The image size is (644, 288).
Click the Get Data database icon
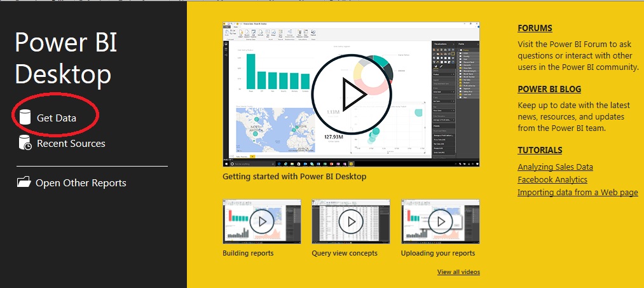(x=25, y=117)
